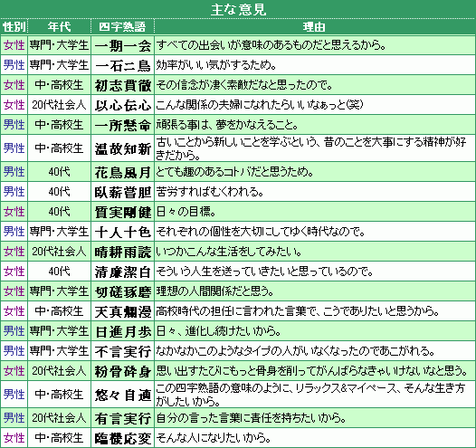
Task: Click 20代社会人 in the 以心伝心 row
Action: tap(59, 105)
